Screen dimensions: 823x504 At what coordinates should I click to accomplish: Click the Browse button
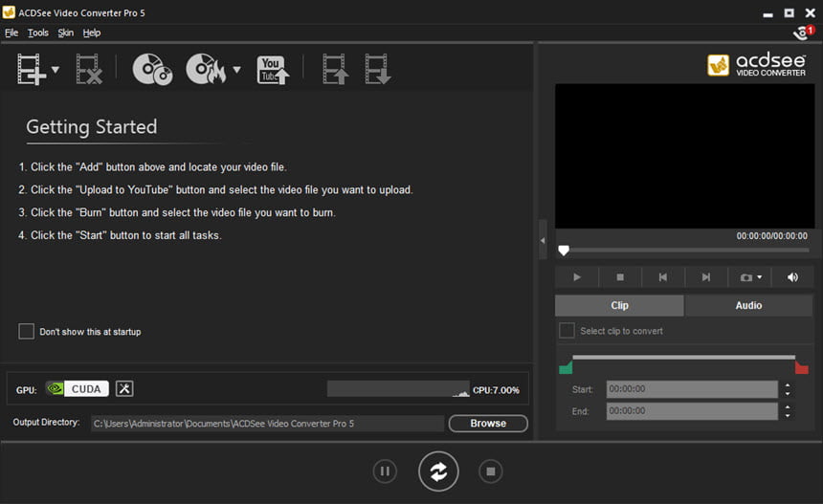[488, 424]
